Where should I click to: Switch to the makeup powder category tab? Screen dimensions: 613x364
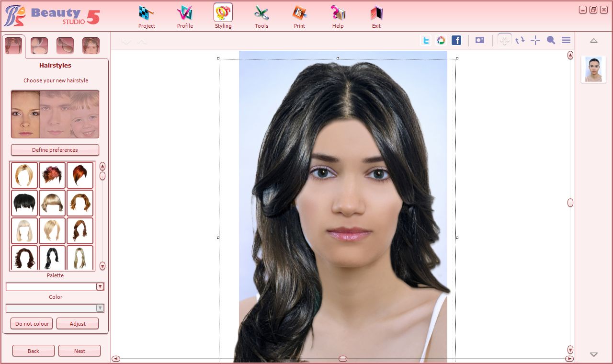click(39, 46)
